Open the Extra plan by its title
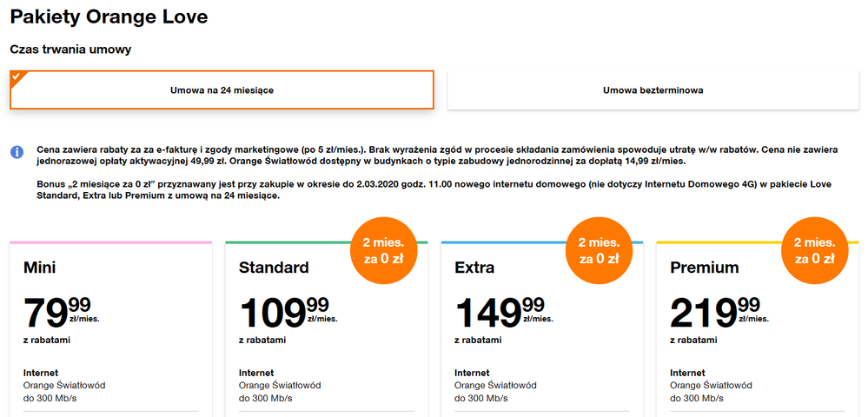The image size is (868, 417). coord(475,268)
